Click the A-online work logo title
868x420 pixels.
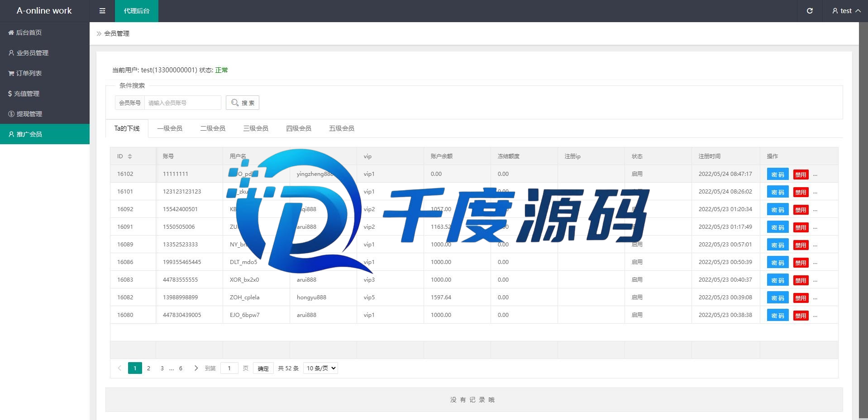point(44,10)
